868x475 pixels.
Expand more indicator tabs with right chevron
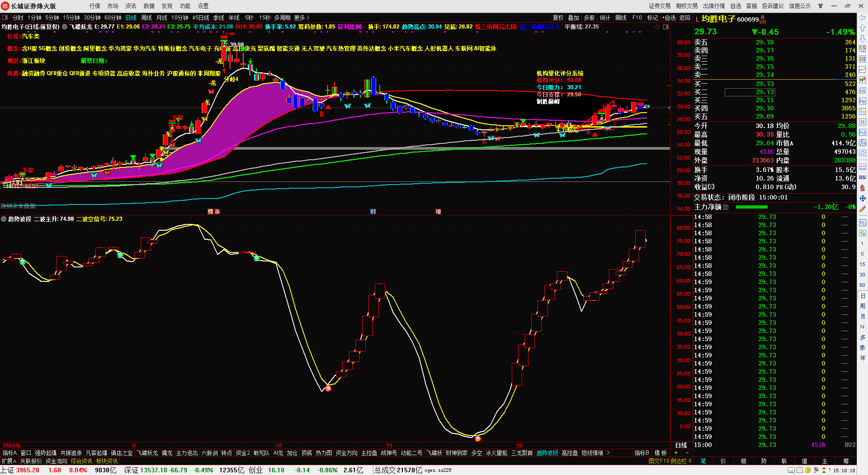coord(608,453)
